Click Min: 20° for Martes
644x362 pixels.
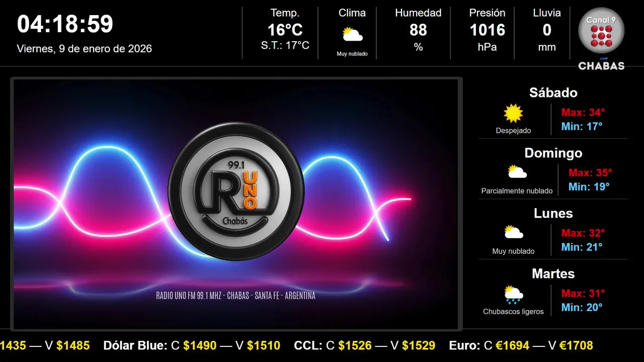(x=582, y=308)
